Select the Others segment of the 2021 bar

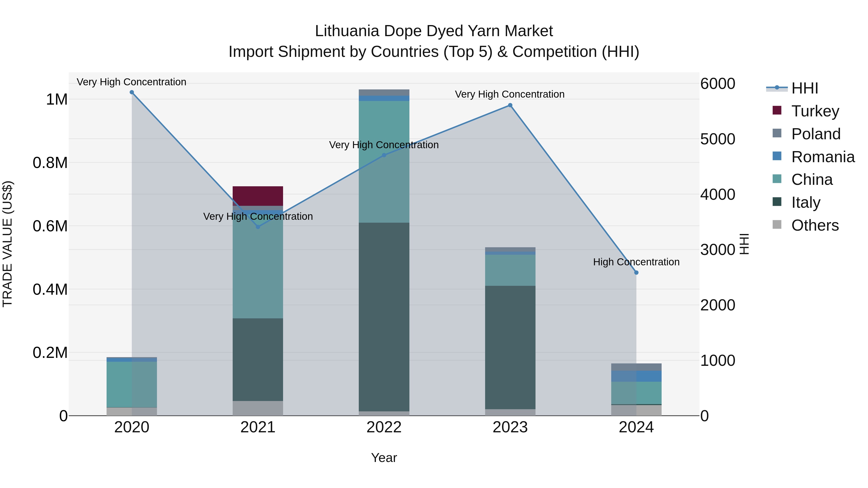pyautogui.click(x=258, y=408)
